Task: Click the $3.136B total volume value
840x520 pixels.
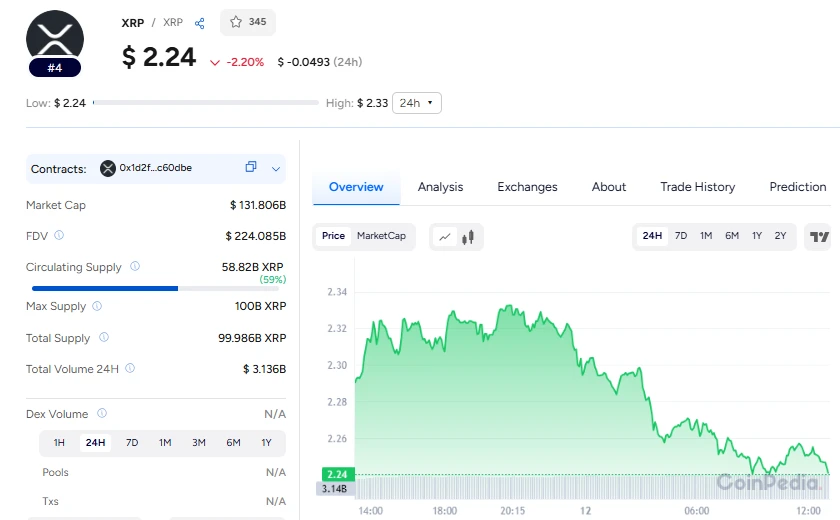Action: tap(264, 369)
